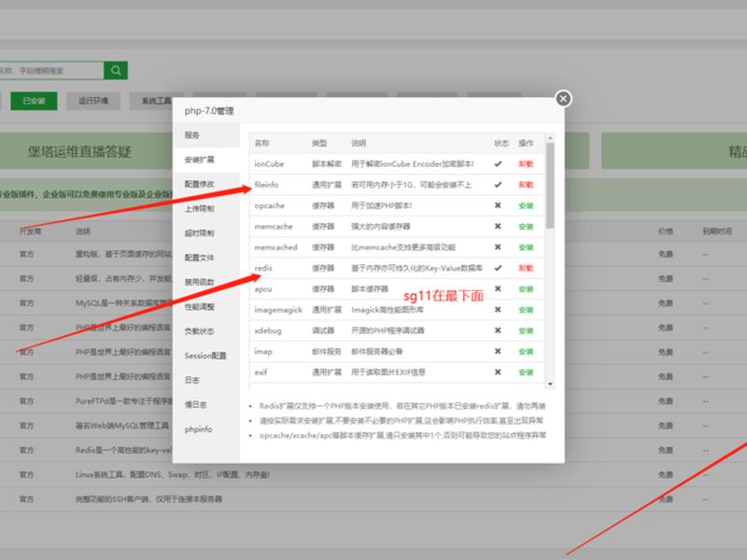
Task: Click the 名称 column header
Action: pyautogui.click(x=262, y=144)
